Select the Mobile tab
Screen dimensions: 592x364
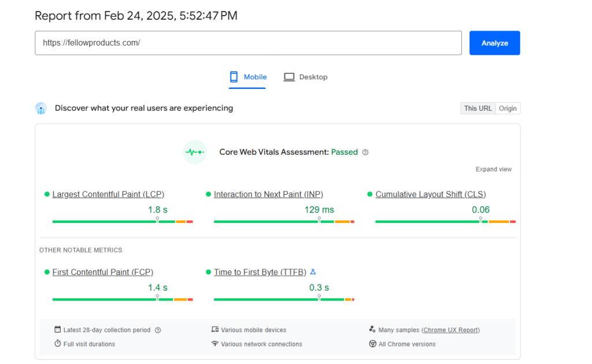(248, 77)
